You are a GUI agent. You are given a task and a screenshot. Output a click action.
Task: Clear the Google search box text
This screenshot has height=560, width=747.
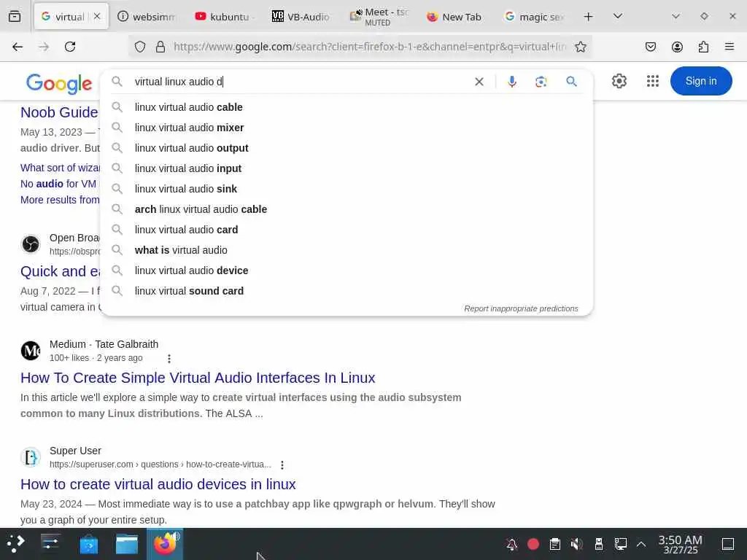point(479,82)
